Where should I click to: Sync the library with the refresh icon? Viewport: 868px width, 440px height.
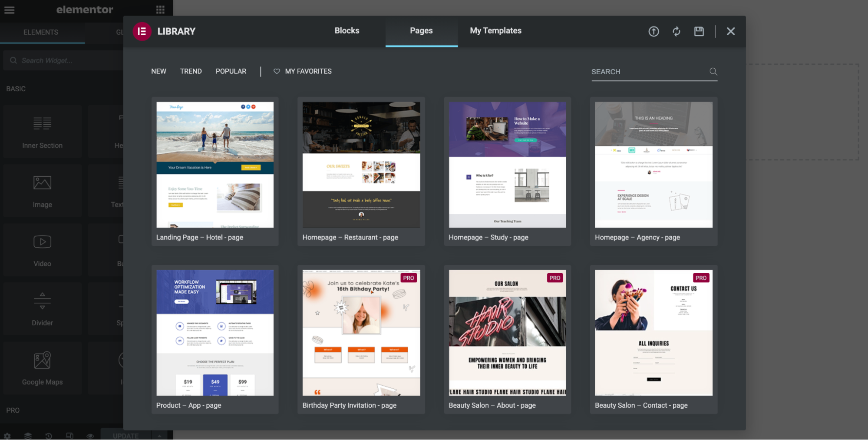click(x=677, y=31)
